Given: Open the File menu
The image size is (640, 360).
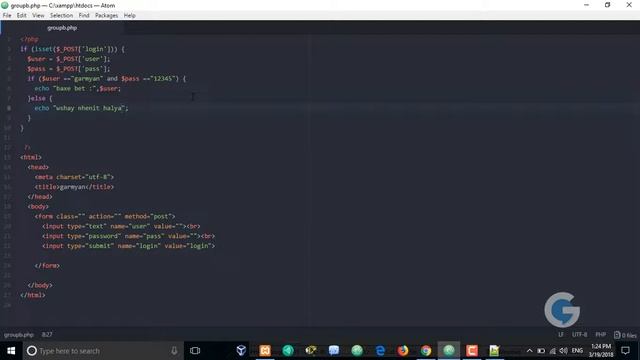Looking at the screenshot, I should [x=7, y=16].
